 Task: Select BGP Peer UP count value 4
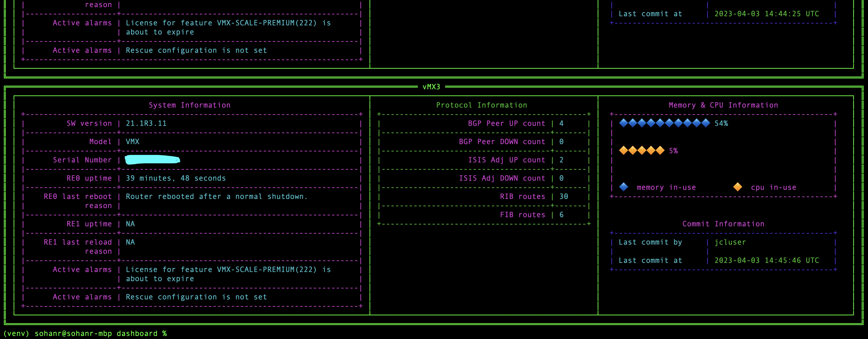tap(561, 124)
